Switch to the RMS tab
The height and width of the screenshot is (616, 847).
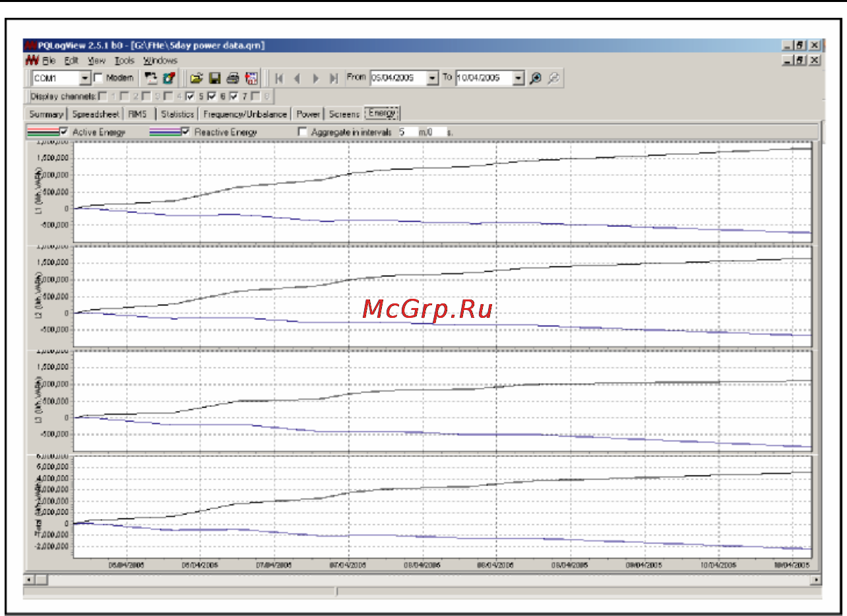pos(138,114)
